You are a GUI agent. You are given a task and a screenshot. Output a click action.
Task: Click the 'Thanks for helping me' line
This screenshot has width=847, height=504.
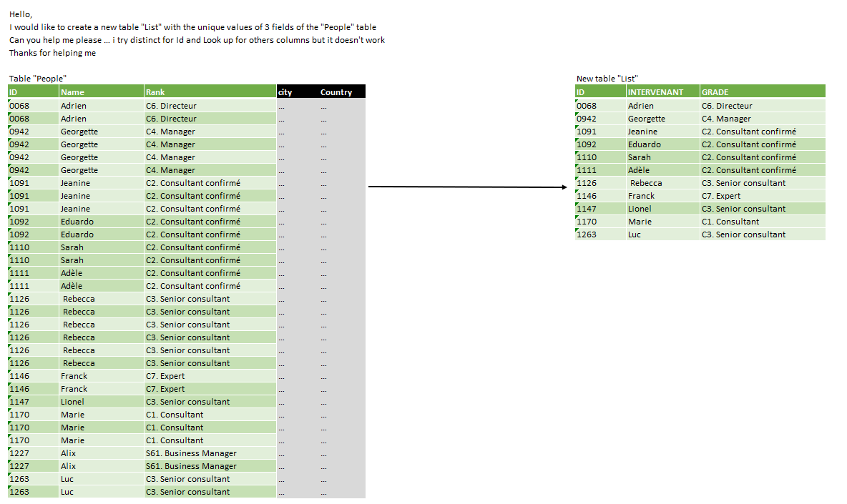52,53
